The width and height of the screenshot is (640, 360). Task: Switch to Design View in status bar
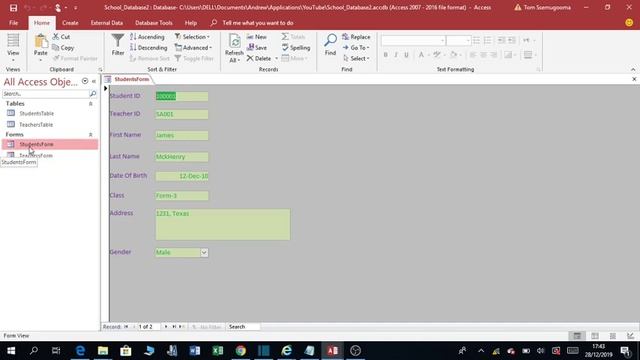(x=631, y=336)
